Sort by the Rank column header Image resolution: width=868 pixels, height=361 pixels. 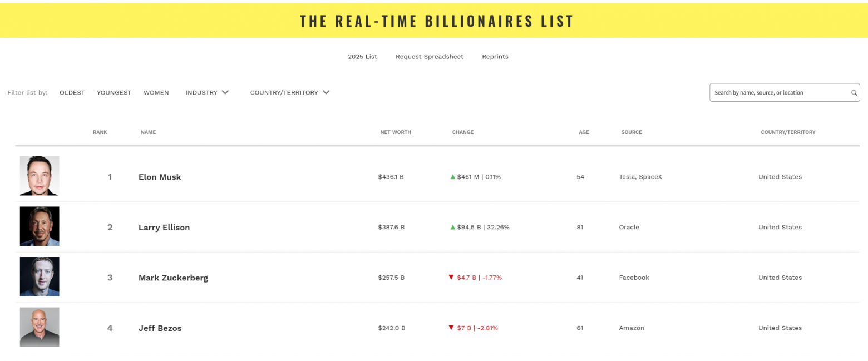[x=100, y=132]
